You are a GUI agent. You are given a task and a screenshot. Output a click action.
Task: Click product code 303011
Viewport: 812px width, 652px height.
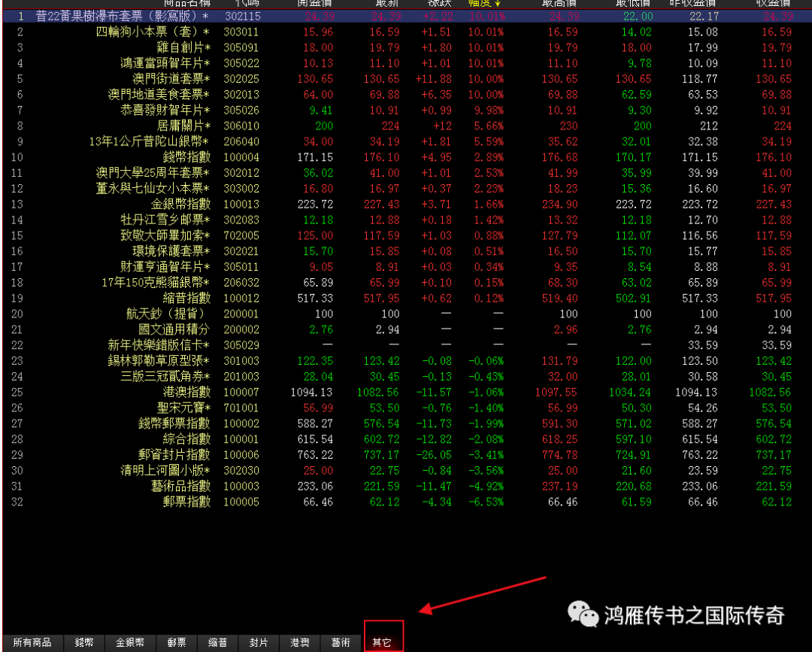(241, 32)
